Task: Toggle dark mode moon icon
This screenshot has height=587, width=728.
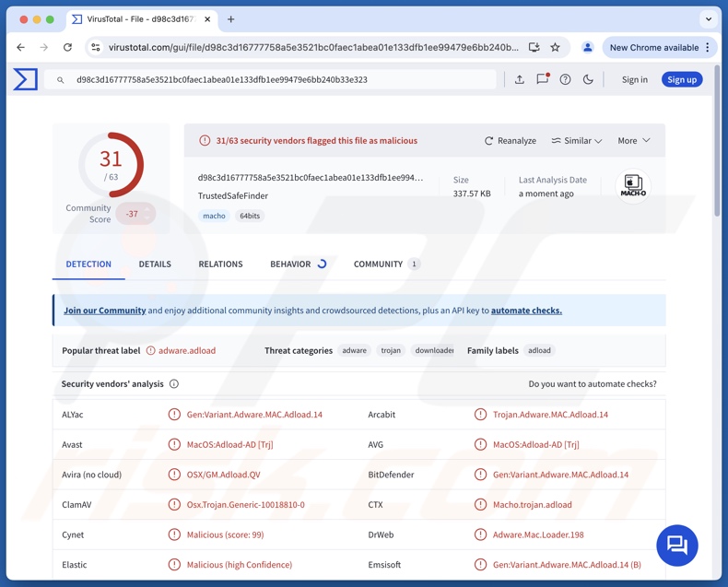Action: pyautogui.click(x=588, y=79)
